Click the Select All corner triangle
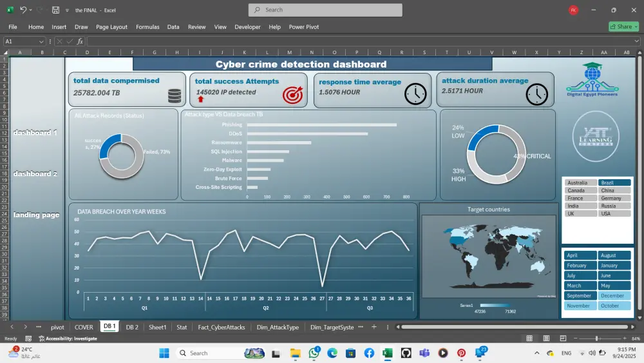 (6, 52)
